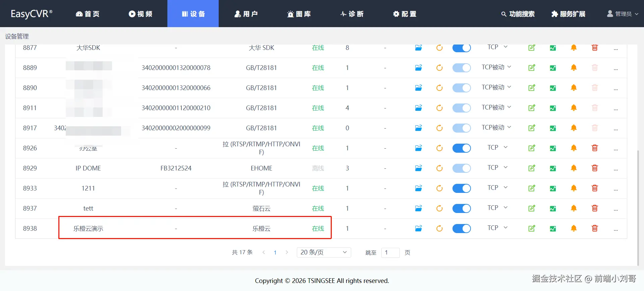Open TCP被动 dropdown for device 8917

(x=496, y=128)
